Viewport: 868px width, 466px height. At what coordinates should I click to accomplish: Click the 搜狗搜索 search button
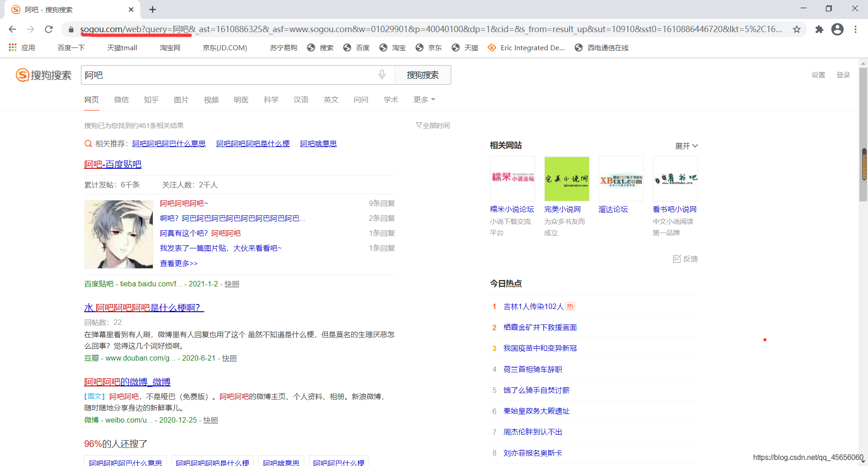(423, 75)
